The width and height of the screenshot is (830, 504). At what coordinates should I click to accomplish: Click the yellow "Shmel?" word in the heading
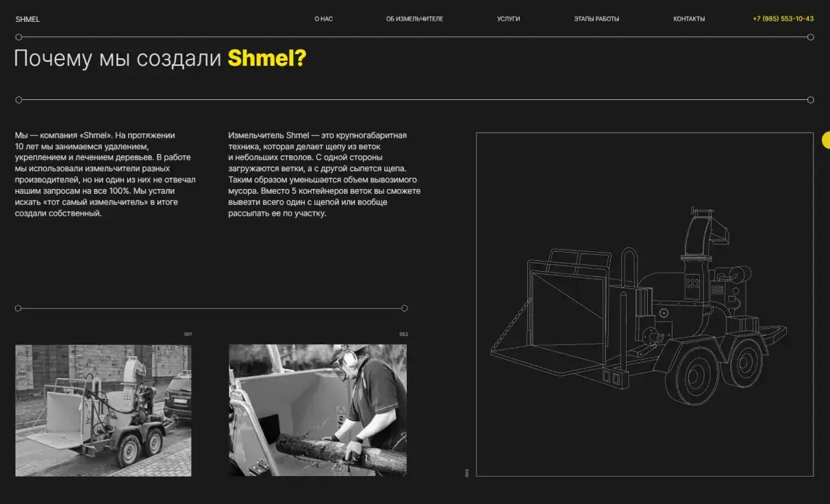coord(266,59)
